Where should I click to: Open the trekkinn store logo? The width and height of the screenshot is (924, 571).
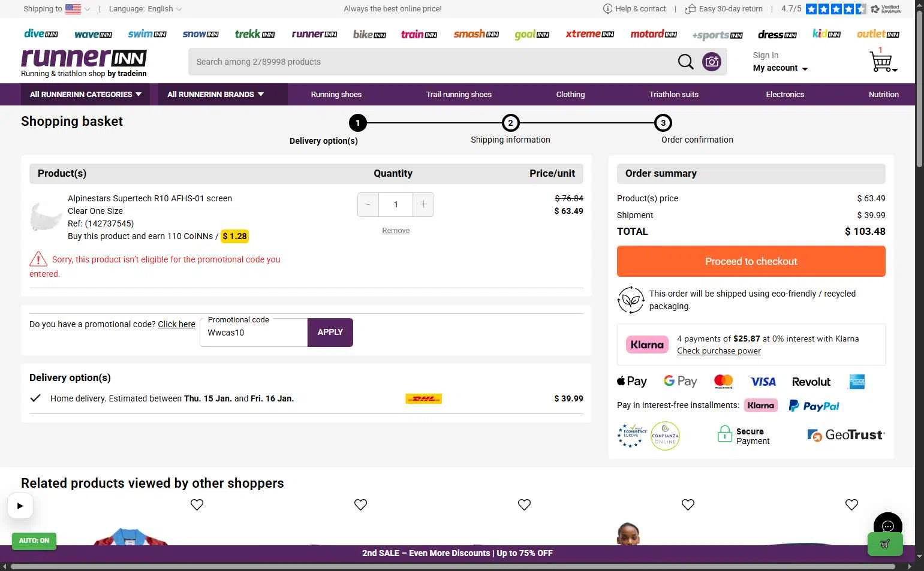[255, 34]
